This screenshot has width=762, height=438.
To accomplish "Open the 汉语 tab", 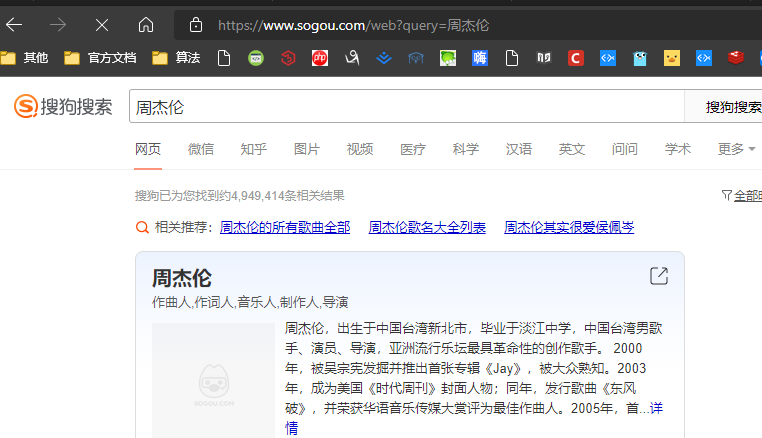I will pos(519,149).
